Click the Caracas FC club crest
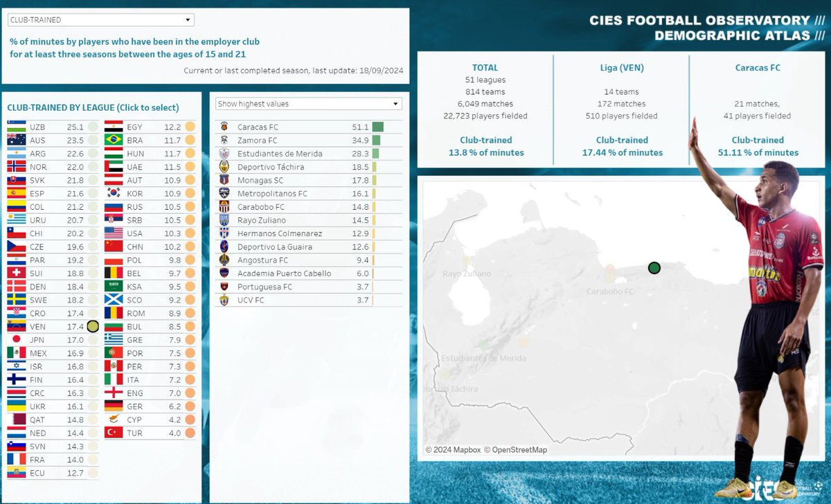The width and height of the screenshot is (831, 504). click(x=224, y=127)
